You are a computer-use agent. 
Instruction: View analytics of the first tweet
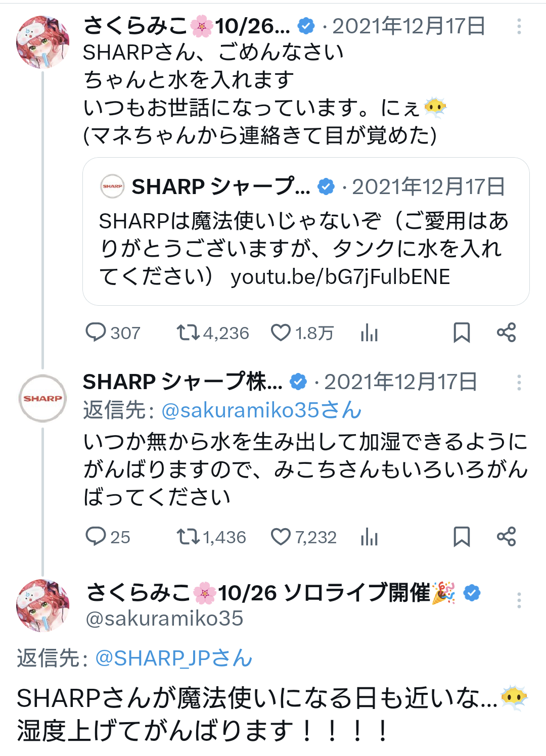370,333
